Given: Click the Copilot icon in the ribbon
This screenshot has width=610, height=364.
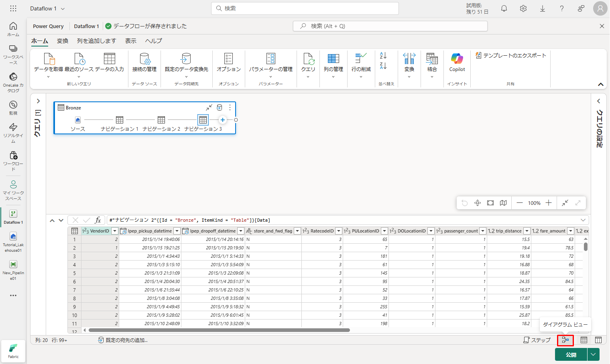Looking at the screenshot, I should pyautogui.click(x=457, y=59).
